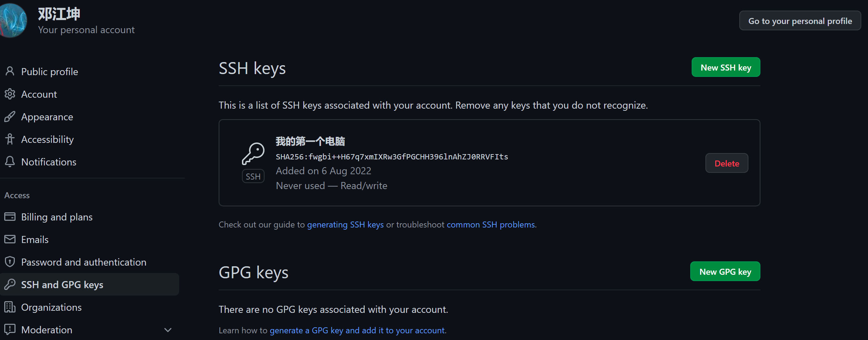Open the generating SSH keys guide link
The image size is (868, 340).
345,225
